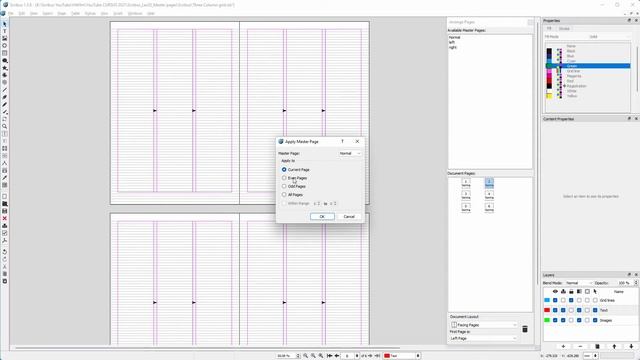
Task: Select the Image Frame tool
Action: [4, 38]
